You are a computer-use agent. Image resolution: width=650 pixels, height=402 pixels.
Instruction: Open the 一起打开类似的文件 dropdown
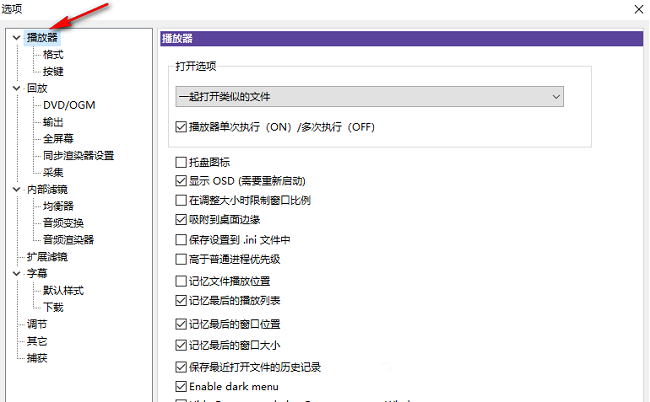coord(369,97)
